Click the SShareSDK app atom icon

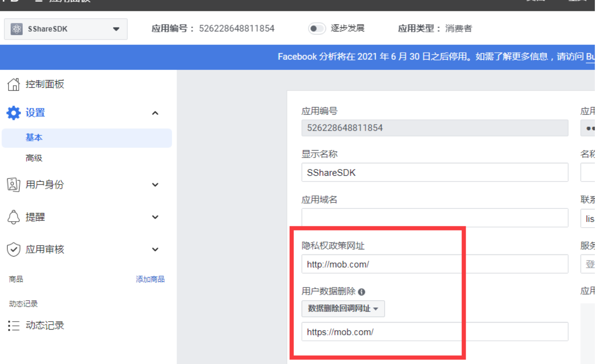[16, 29]
